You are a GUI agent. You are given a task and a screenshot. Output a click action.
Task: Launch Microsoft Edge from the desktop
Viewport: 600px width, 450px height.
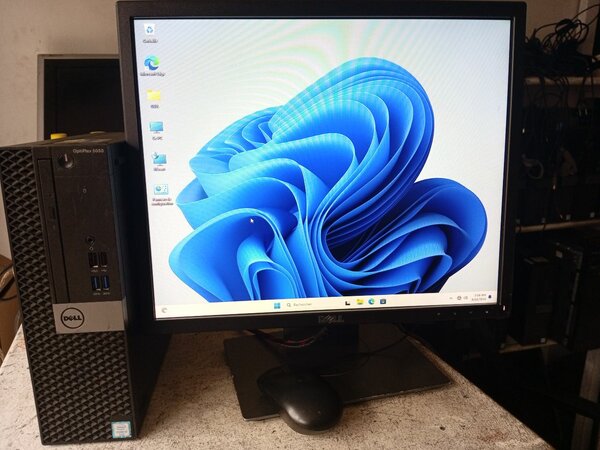(152, 66)
